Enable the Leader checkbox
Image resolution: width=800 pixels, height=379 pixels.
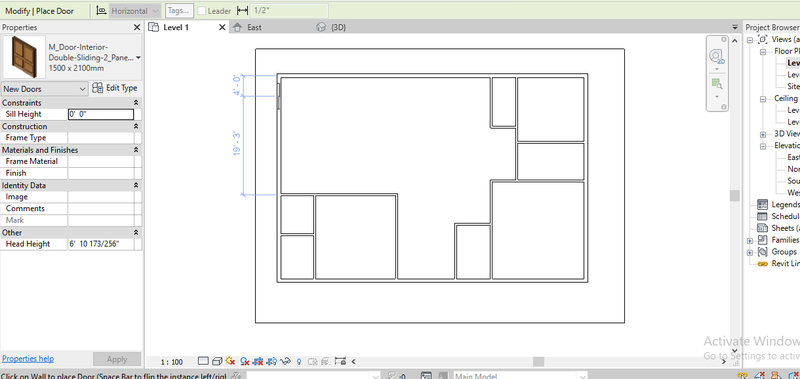(202, 11)
